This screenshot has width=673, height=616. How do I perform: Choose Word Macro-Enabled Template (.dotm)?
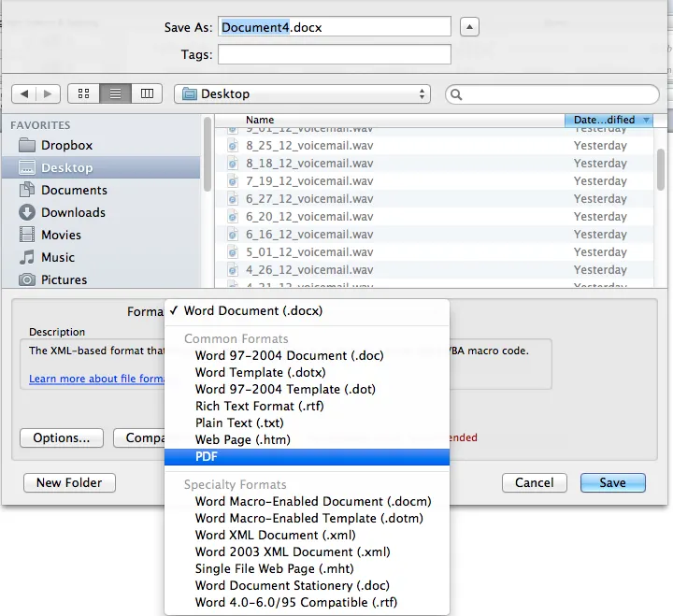click(x=307, y=518)
